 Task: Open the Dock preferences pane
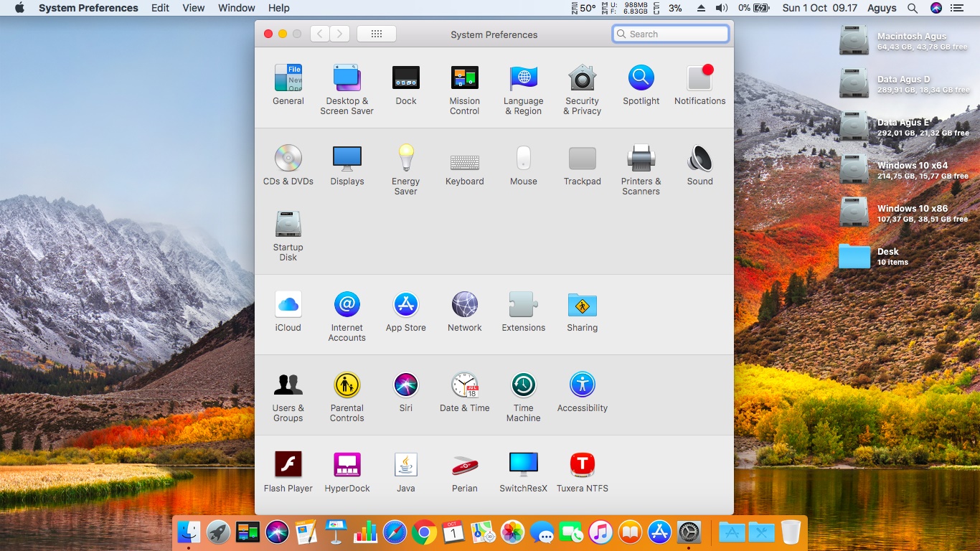[x=406, y=85]
